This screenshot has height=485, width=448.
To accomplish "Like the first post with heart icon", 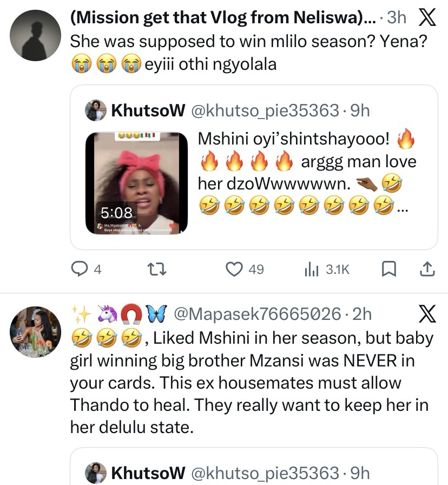I will click(x=234, y=269).
